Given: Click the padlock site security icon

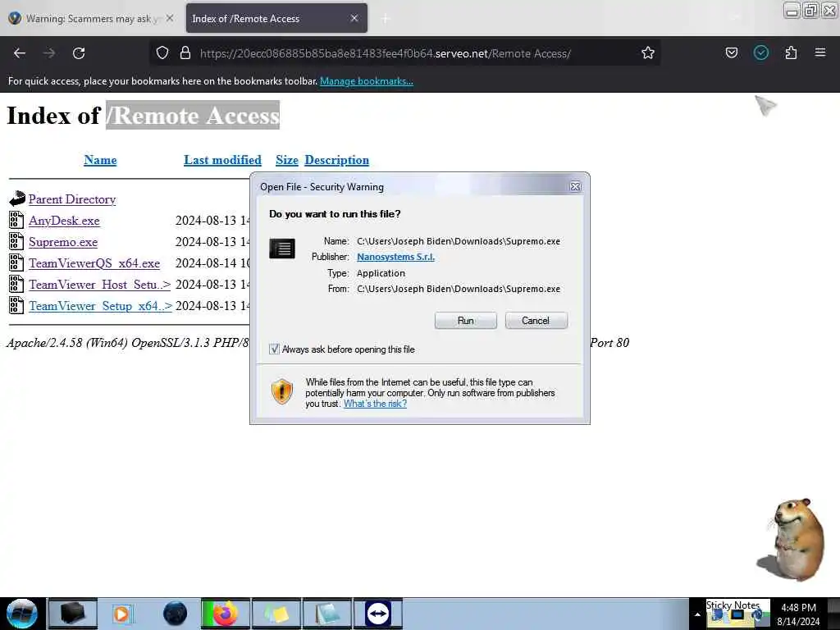Looking at the screenshot, I should (x=185, y=53).
